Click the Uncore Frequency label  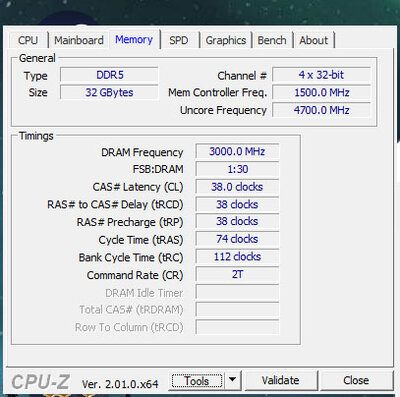pyautogui.click(x=223, y=110)
